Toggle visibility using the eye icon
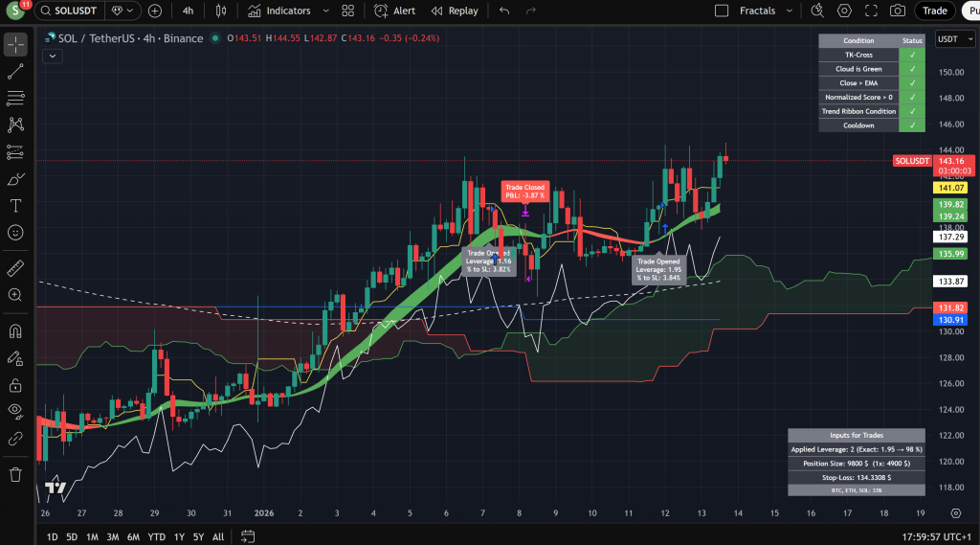 click(15, 412)
